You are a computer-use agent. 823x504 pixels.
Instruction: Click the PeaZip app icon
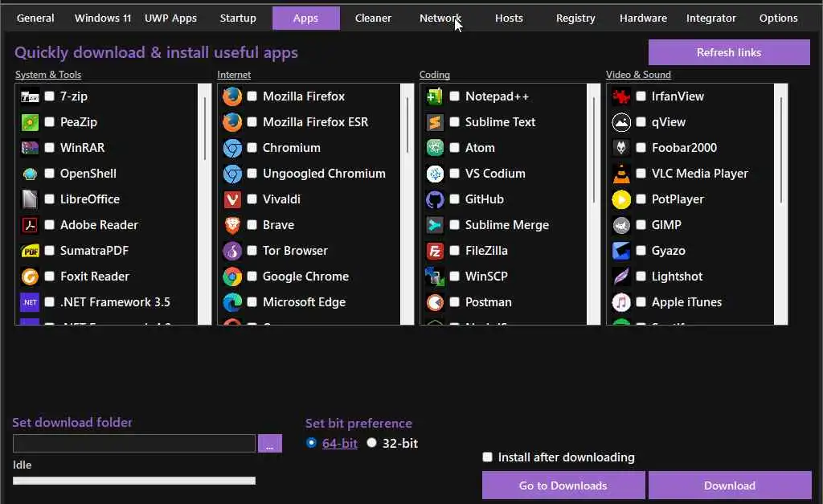coord(30,122)
